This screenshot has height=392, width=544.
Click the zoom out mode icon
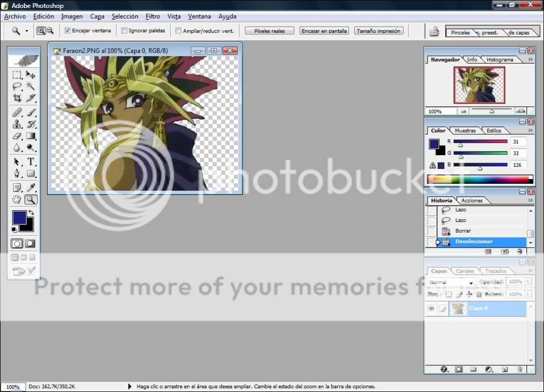pos(50,31)
